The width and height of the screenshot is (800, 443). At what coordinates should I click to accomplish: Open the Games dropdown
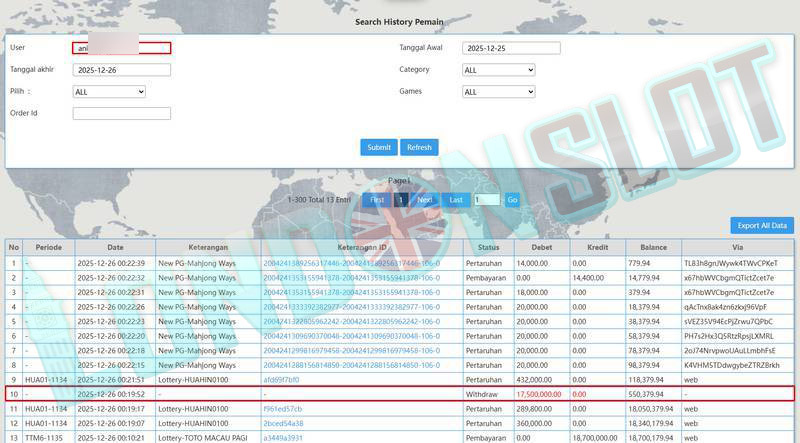click(498, 92)
